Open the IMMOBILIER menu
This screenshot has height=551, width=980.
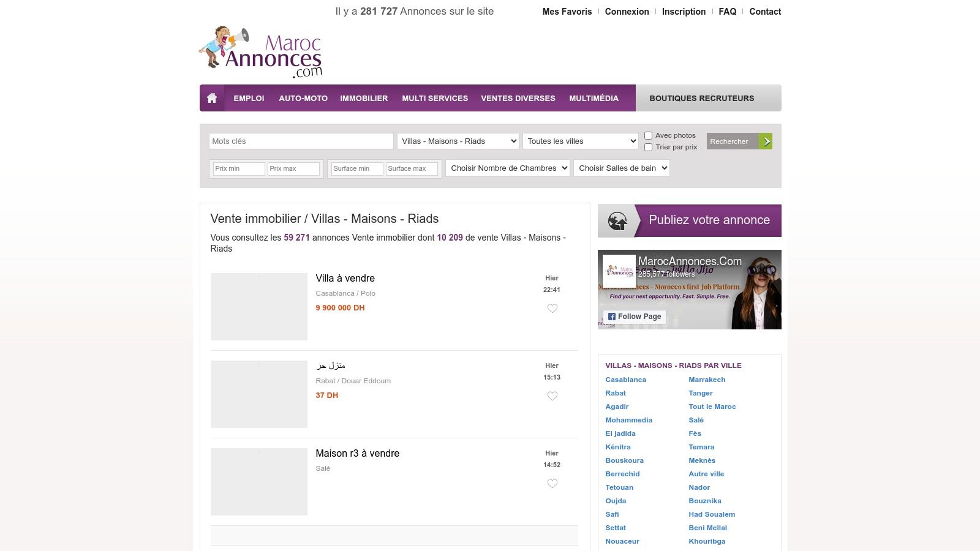point(364,98)
